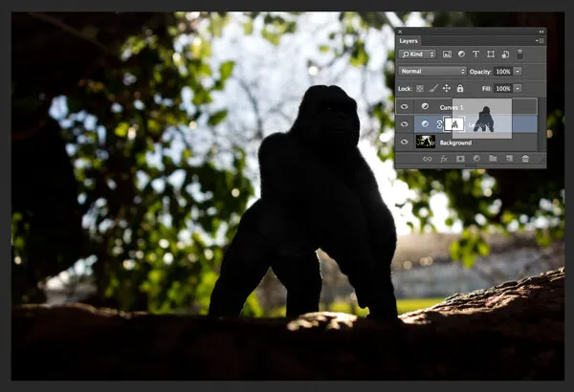Click the shape layer filter icon

pyautogui.click(x=490, y=54)
